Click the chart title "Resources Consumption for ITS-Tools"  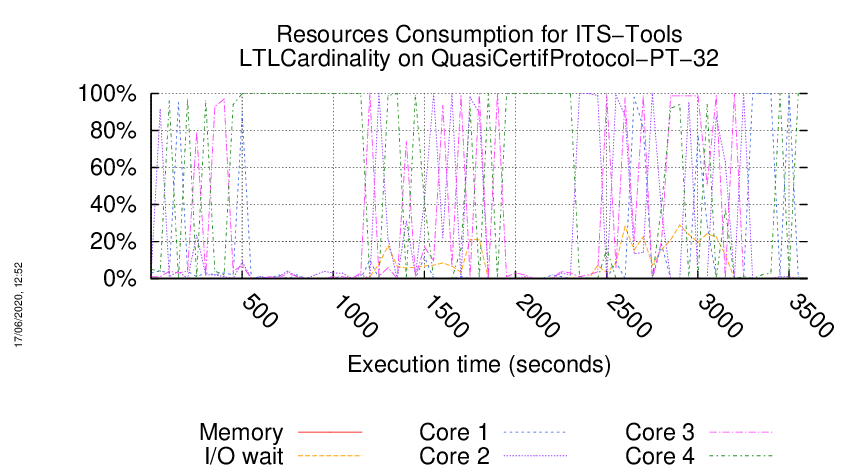click(x=479, y=35)
